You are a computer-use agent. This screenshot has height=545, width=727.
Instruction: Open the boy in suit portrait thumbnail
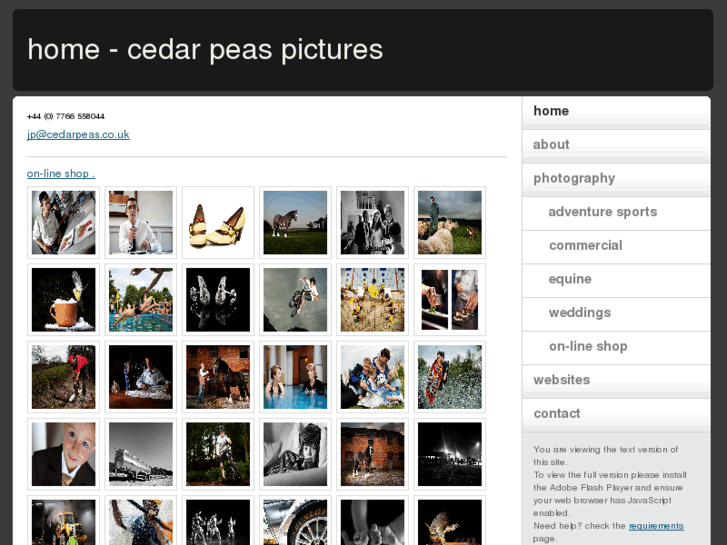click(64, 454)
